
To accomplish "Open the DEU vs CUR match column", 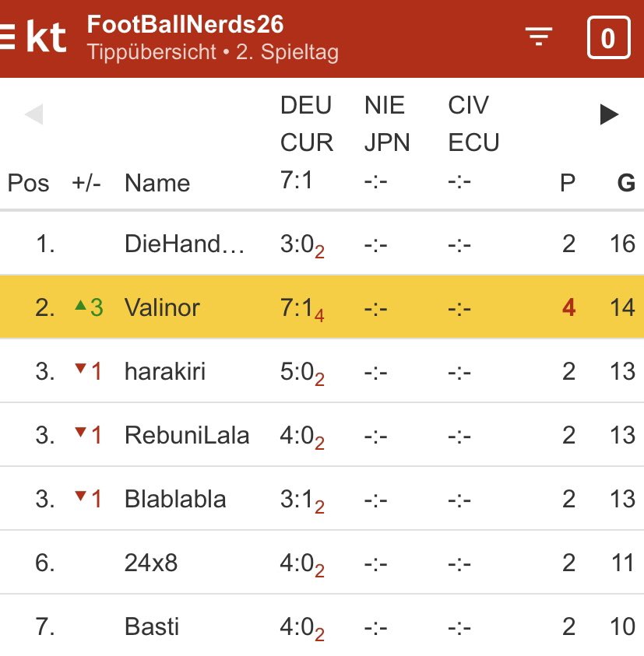I will pyautogui.click(x=307, y=124).
